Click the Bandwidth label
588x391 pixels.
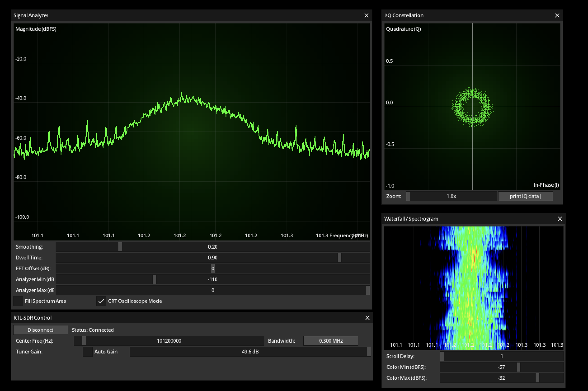[x=281, y=341]
